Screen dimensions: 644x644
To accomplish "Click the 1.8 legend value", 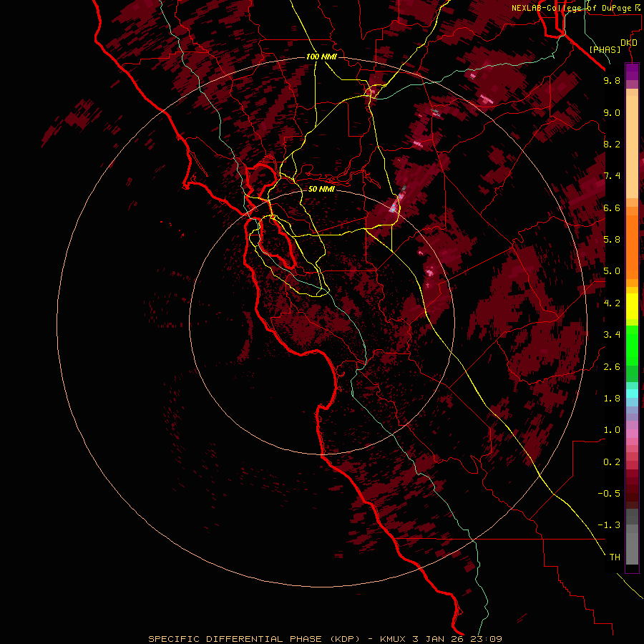I will (612, 399).
